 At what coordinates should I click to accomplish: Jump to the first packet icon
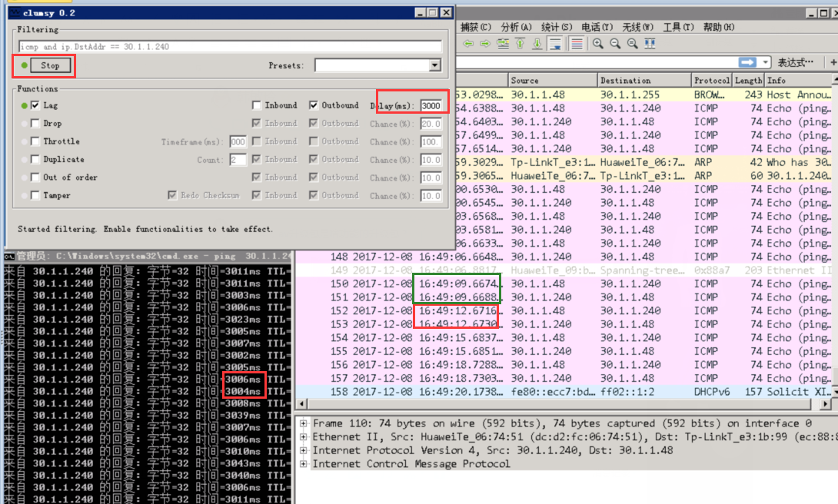(x=520, y=44)
